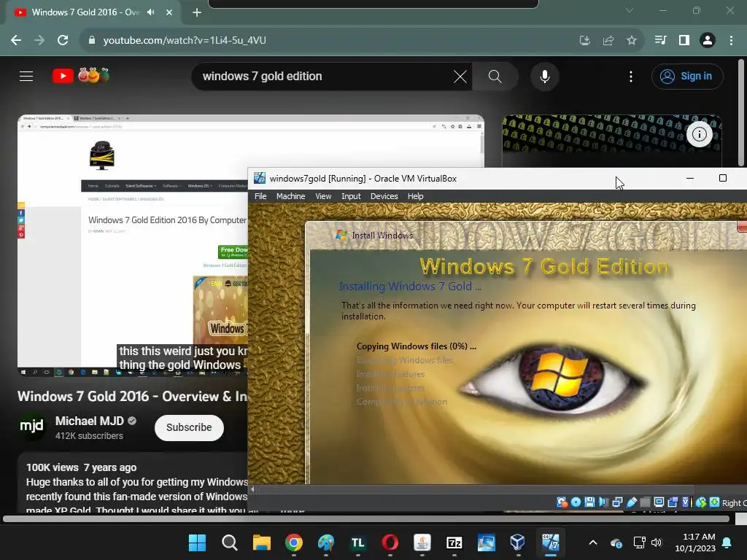Open Chrome three-dot menu

click(731, 41)
